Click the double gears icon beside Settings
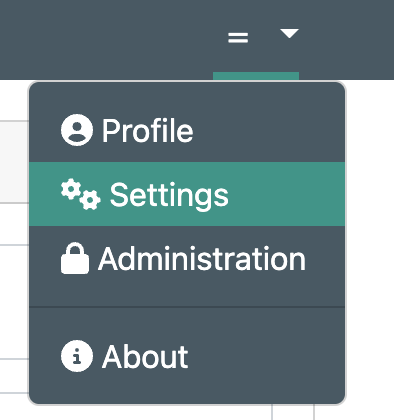The height and width of the screenshot is (420, 394). [81, 194]
